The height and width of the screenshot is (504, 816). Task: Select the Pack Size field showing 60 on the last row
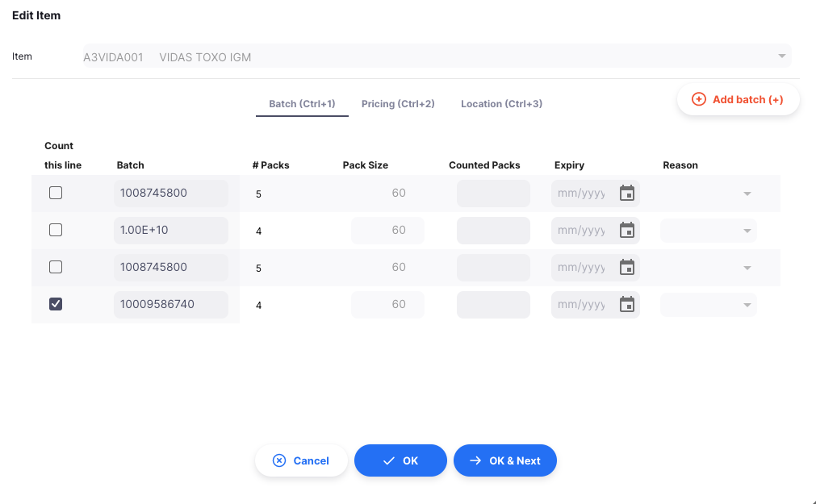(387, 304)
